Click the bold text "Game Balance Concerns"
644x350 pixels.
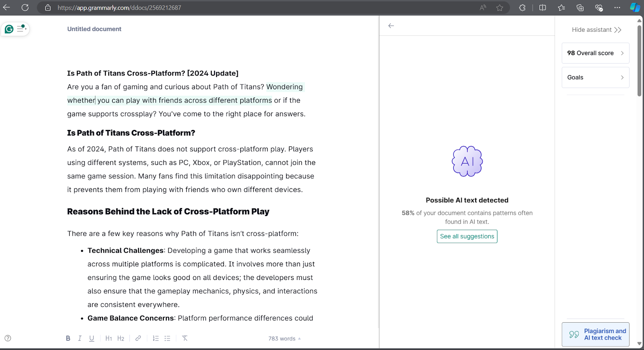pos(131,318)
